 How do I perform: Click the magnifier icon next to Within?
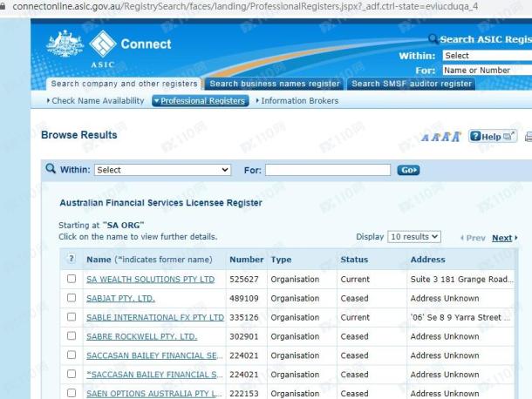51,168
